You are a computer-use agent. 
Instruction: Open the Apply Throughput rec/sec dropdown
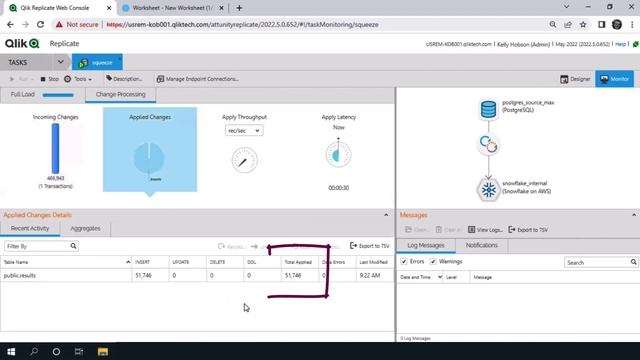tap(244, 131)
